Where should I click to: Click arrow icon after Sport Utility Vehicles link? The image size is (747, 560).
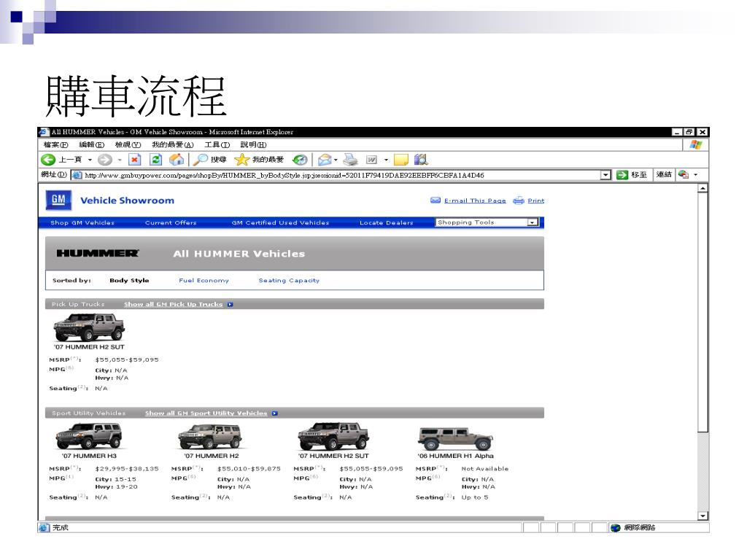(275, 413)
